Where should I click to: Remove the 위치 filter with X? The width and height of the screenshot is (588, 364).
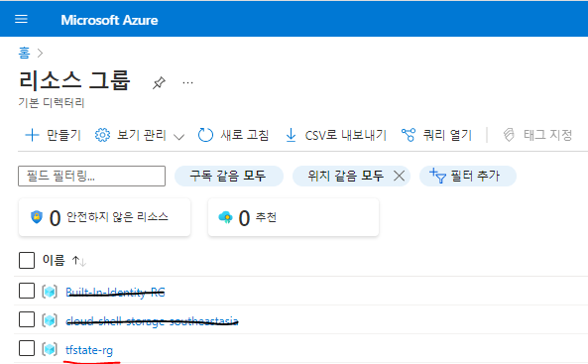pyautogui.click(x=399, y=176)
